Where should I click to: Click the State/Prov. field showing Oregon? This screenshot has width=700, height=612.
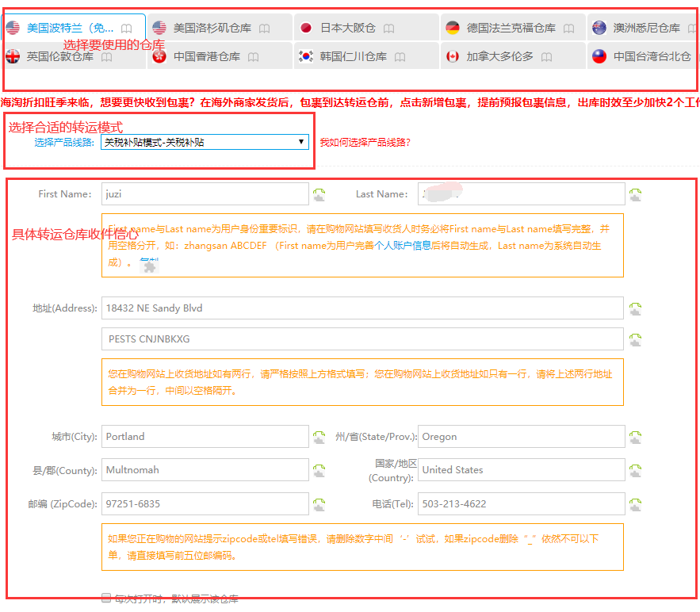[522, 437]
